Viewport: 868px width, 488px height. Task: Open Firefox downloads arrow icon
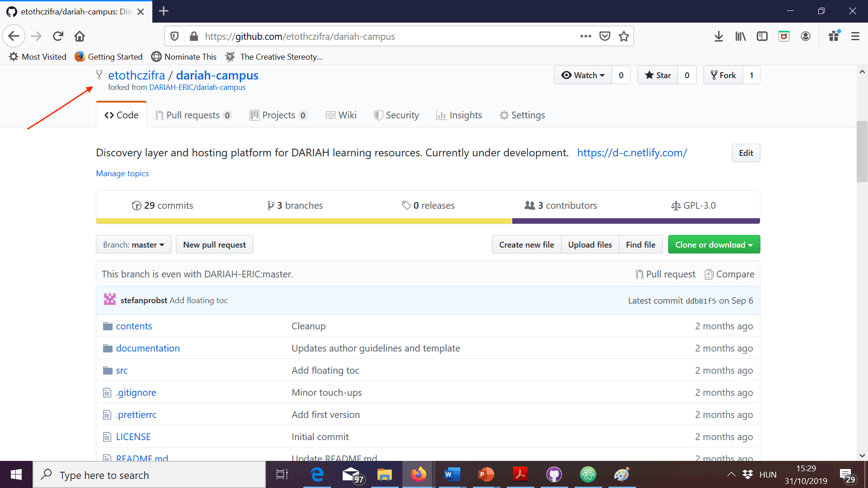point(718,36)
